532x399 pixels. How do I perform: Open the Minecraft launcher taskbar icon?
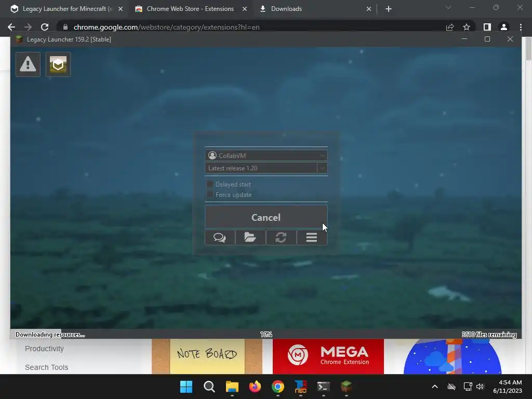(346, 387)
